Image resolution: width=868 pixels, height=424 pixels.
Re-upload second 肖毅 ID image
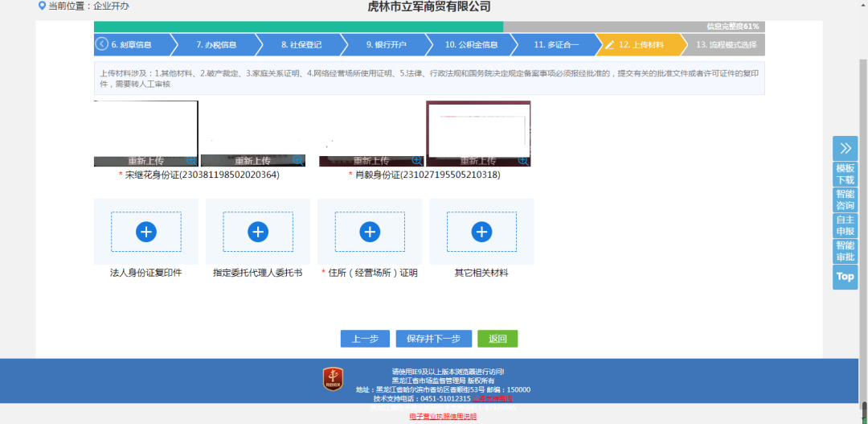[478, 161]
